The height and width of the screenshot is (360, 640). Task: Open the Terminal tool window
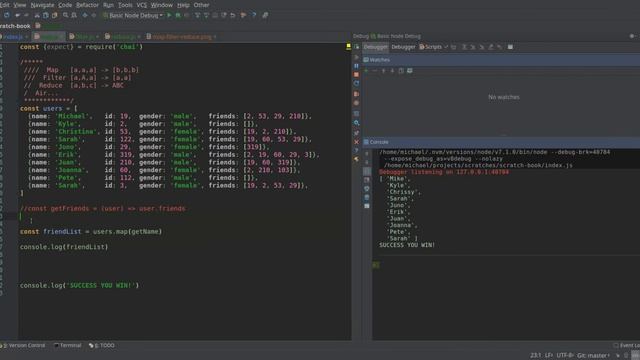coord(68,345)
